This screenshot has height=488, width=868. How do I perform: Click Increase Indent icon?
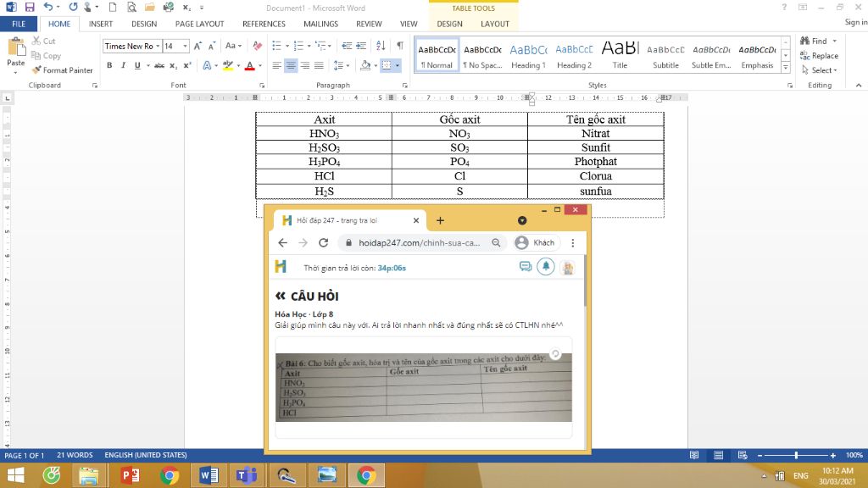(x=361, y=46)
